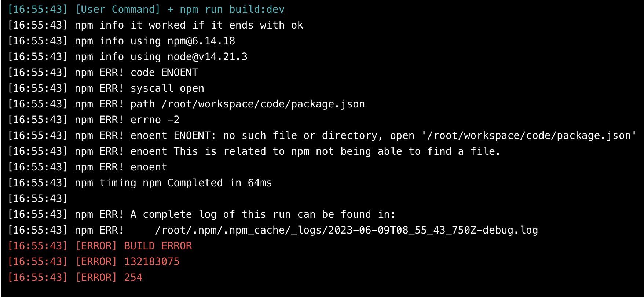The image size is (644, 297).
Task: Click the red error number 132183075
Action: pos(152,262)
